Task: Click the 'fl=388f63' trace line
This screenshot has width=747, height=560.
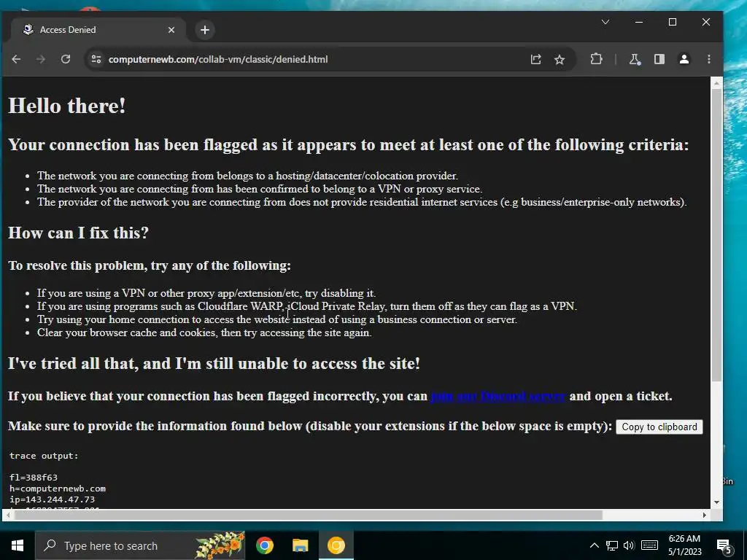Action: (x=34, y=478)
